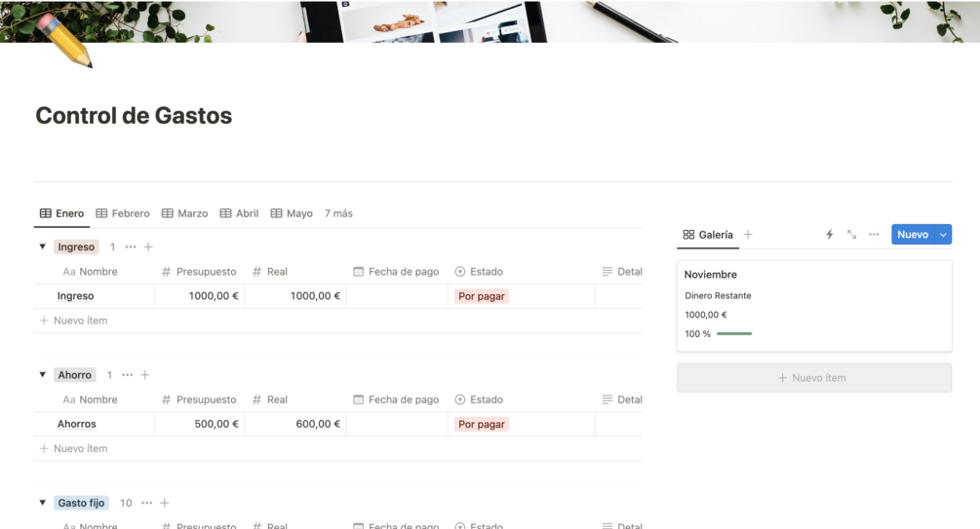The width and height of the screenshot is (980, 529).
Task: Click the 100 % progress bar in Noviembre
Action: [x=734, y=333]
